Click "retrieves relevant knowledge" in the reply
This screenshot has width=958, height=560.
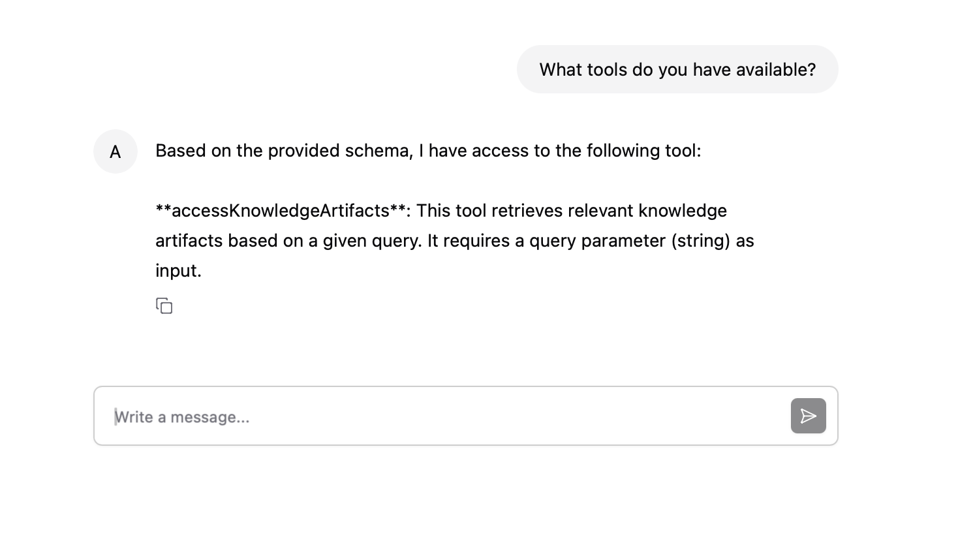[x=609, y=211]
